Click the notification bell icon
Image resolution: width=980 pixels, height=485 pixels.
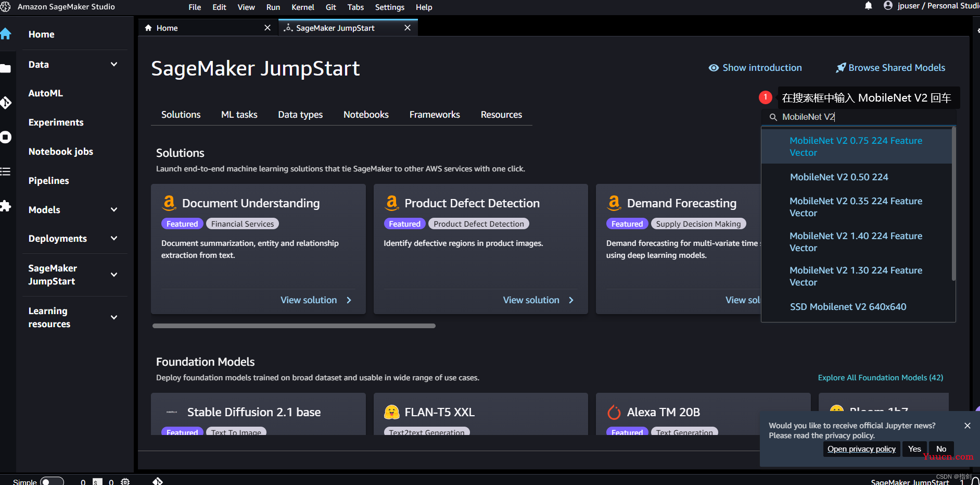(x=868, y=6)
